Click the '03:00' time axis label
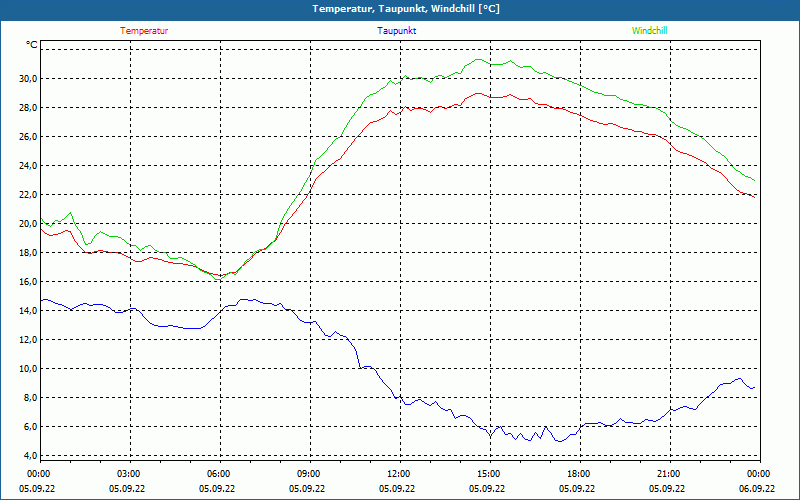This screenshot has width=800, height=500. pyautogui.click(x=127, y=474)
